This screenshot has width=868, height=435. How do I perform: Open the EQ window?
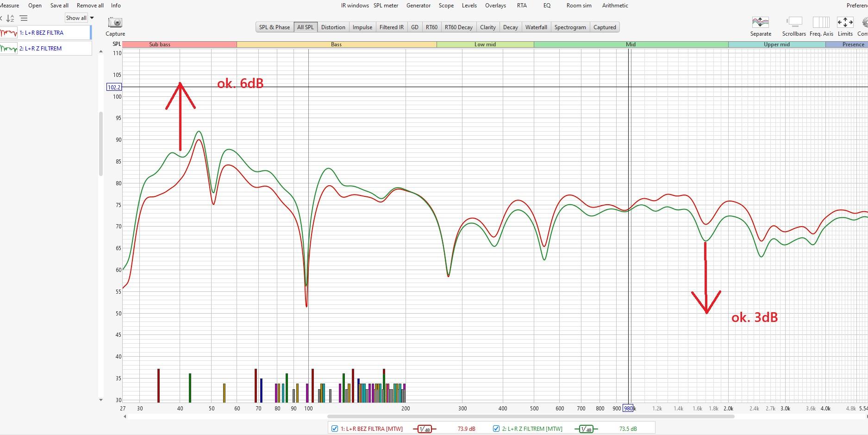(x=547, y=6)
